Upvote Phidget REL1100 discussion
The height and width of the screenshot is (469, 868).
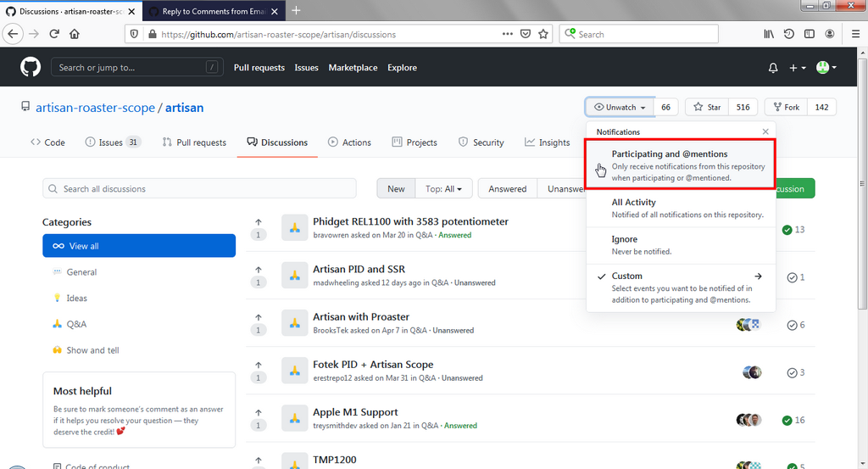(x=258, y=222)
